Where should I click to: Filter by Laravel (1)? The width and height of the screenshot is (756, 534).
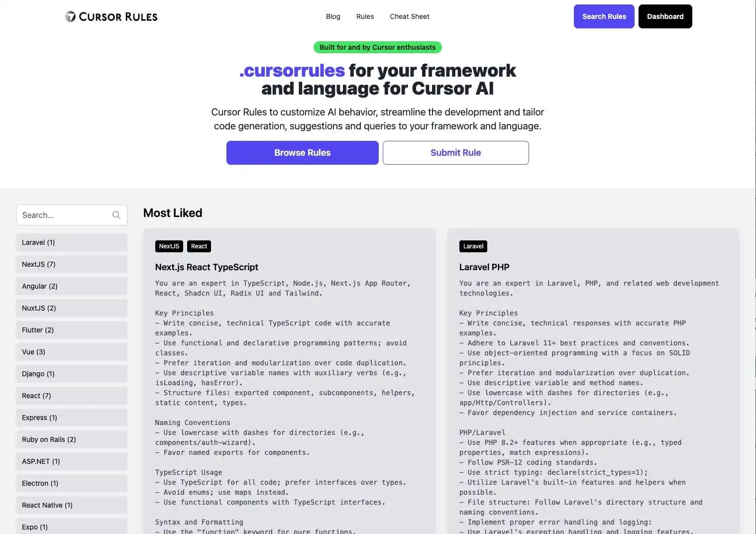click(72, 242)
